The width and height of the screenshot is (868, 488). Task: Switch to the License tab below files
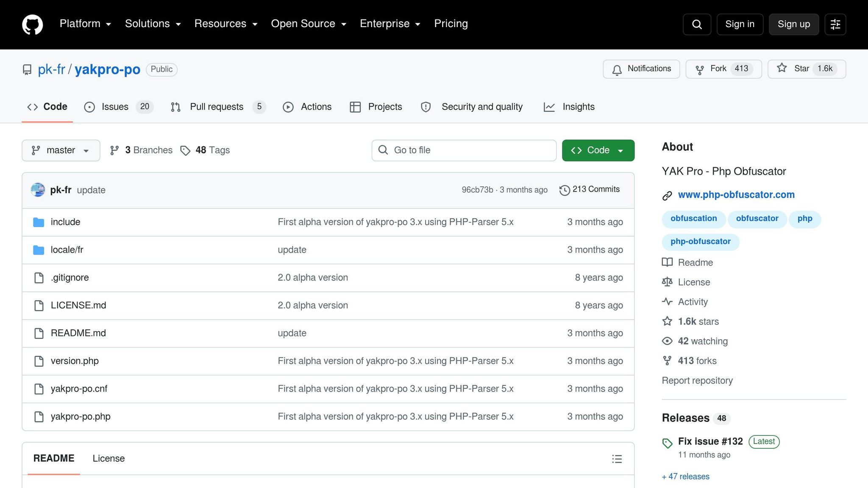coord(108,458)
